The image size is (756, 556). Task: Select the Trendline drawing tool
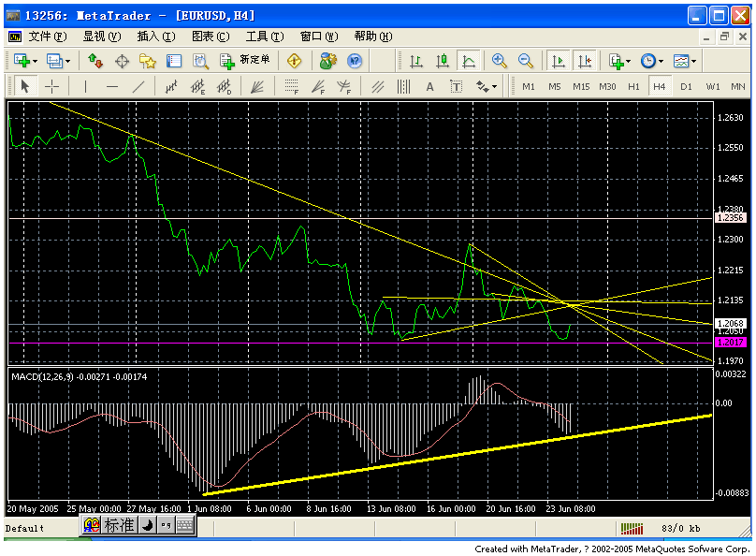tap(138, 86)
